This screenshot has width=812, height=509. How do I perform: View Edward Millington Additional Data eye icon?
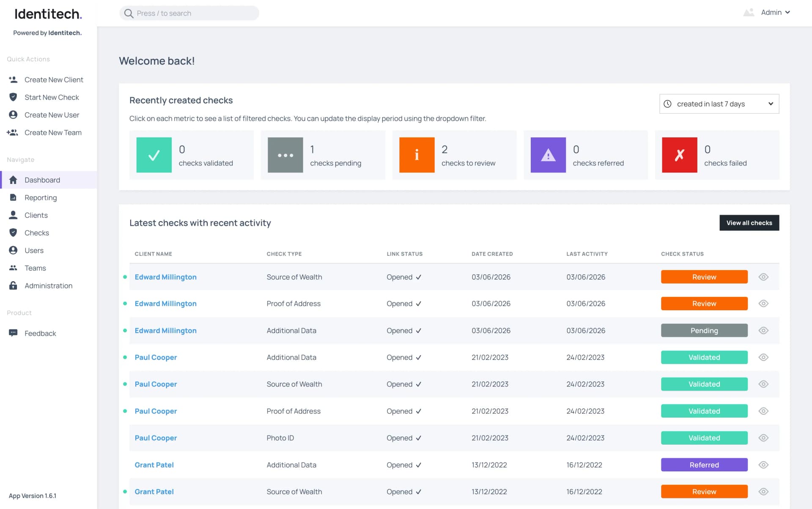tap(763, 331)
